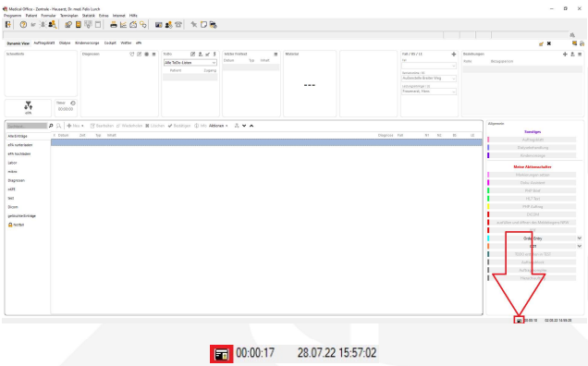588x366 pixels.
Task: Expand the Aktionen dropdown menu
Action: 218,126
